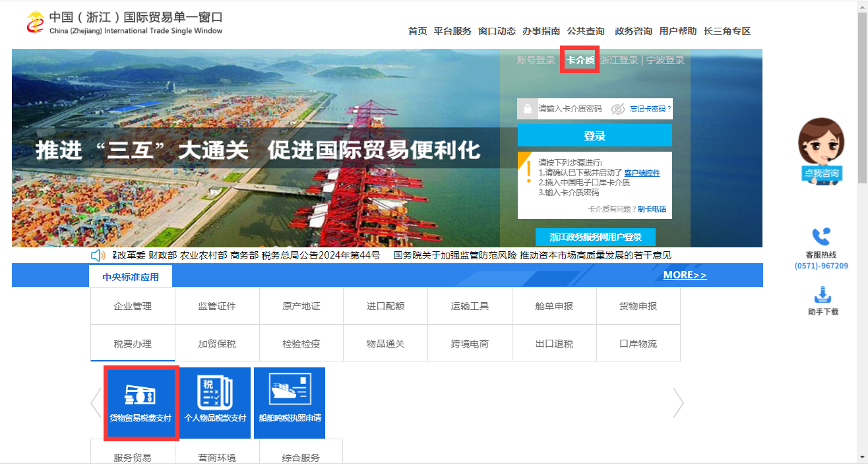Click the 客服热线 phone icon

click(x=821, y=237)
